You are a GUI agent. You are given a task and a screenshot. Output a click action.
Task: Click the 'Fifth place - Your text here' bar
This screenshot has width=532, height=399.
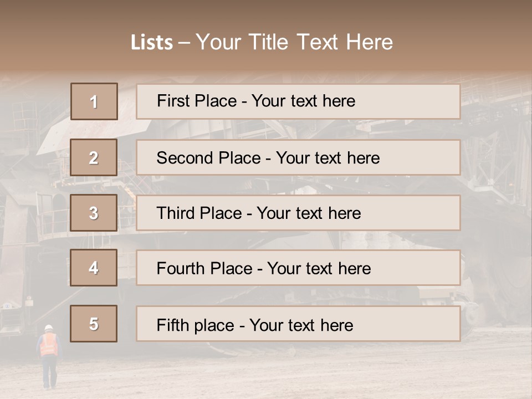point(298,324)
